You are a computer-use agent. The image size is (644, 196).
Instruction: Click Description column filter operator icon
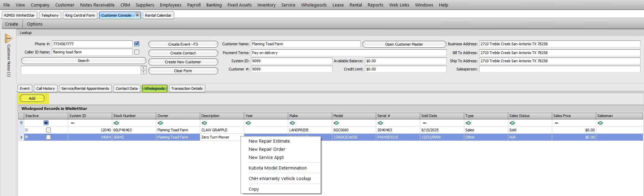204,123
